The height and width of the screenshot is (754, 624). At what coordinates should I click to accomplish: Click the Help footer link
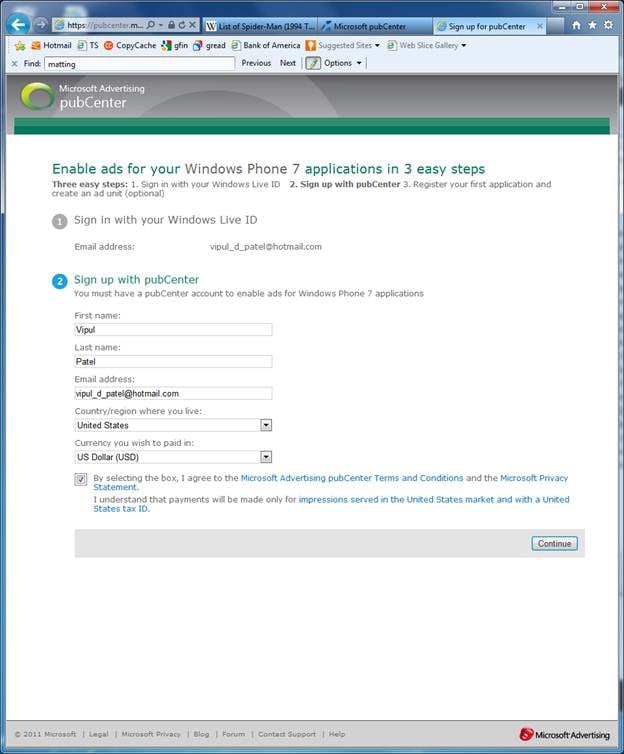coord(337,734)
